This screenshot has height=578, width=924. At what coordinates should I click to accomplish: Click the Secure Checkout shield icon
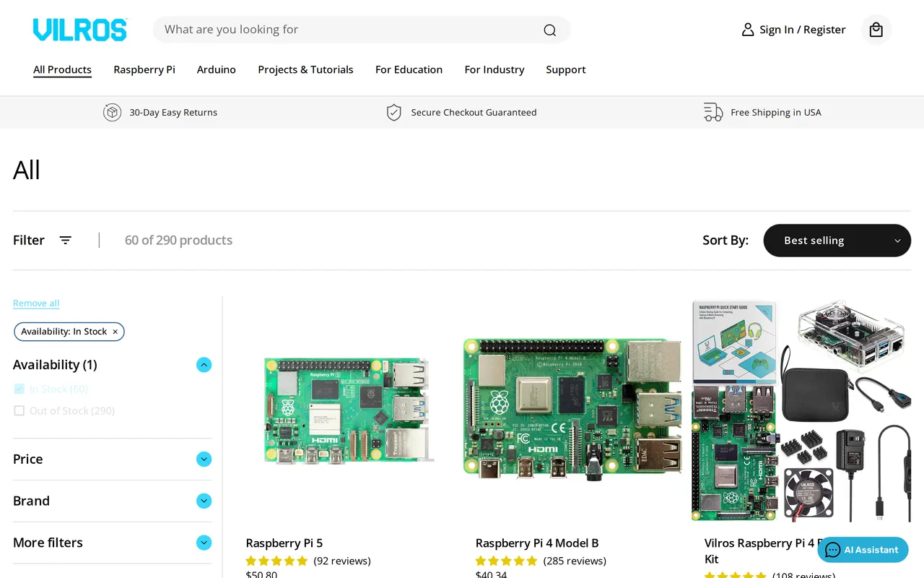pos(393,113)
